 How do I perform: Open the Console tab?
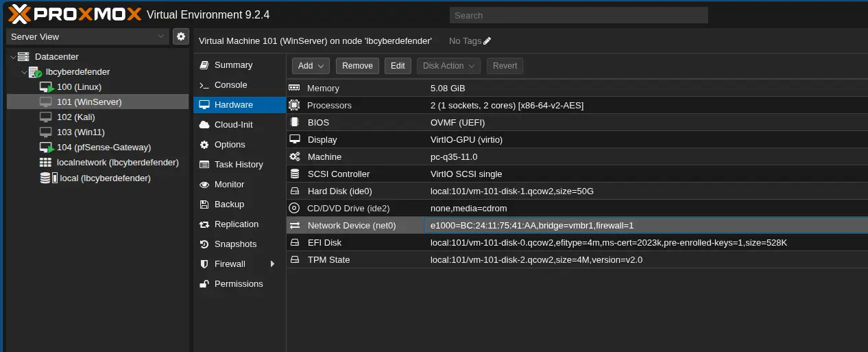pyautogui.click(x=239, y=85)
